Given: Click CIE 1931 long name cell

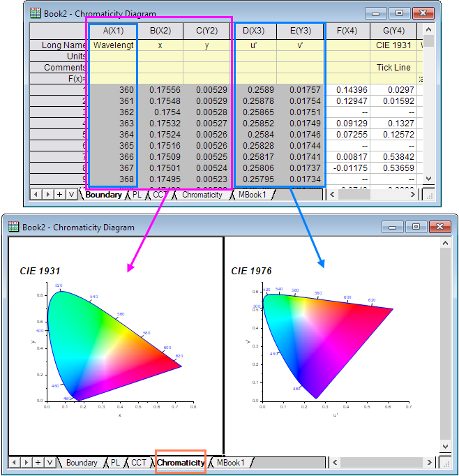Looking at the screenshot, I should (393, 45).
